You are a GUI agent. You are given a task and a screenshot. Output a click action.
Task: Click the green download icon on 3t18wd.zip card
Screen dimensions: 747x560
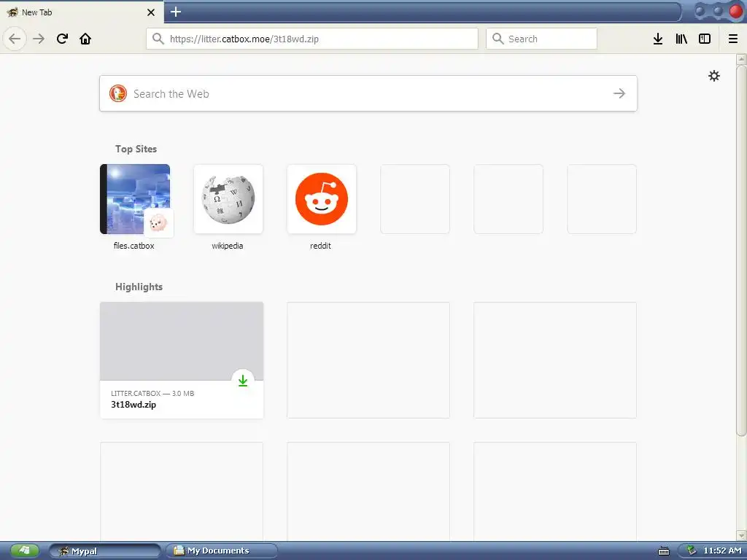tap(243, 381)
